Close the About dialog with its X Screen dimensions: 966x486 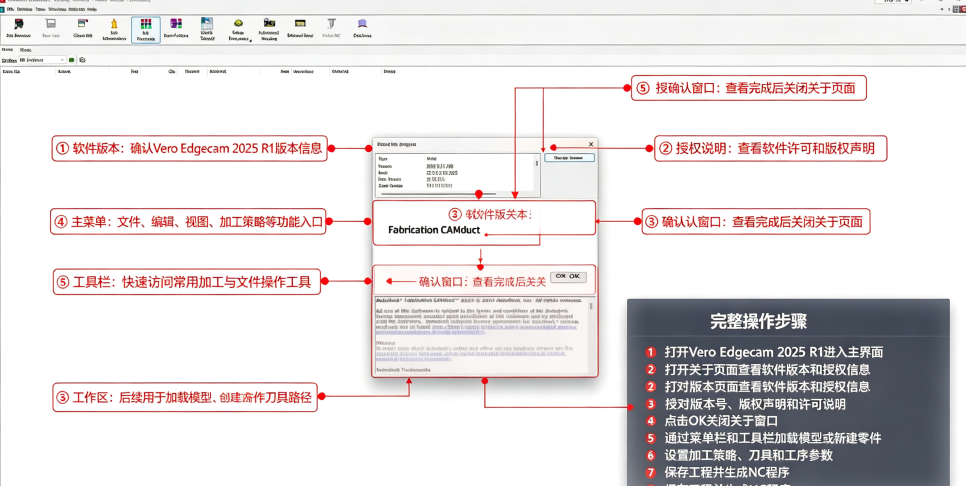591,144
